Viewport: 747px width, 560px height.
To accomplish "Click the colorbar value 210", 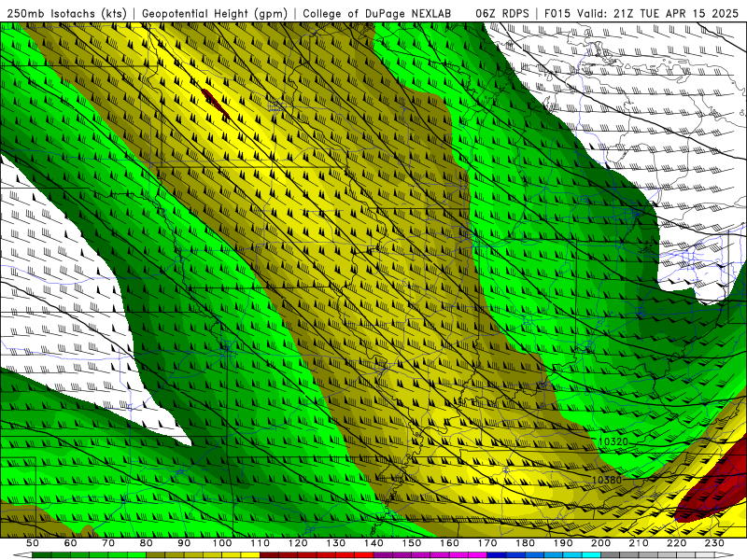I will pos(640,543).
